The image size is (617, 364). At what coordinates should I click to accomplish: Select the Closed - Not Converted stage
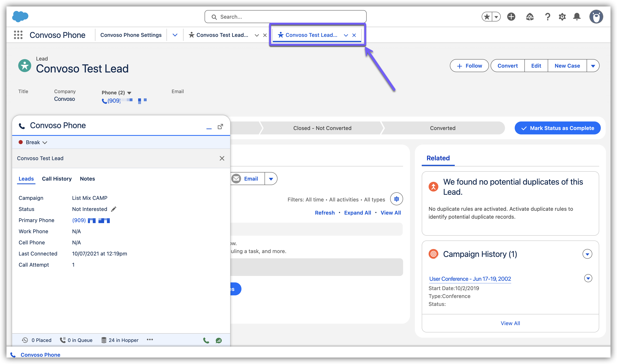click(322, 128)
